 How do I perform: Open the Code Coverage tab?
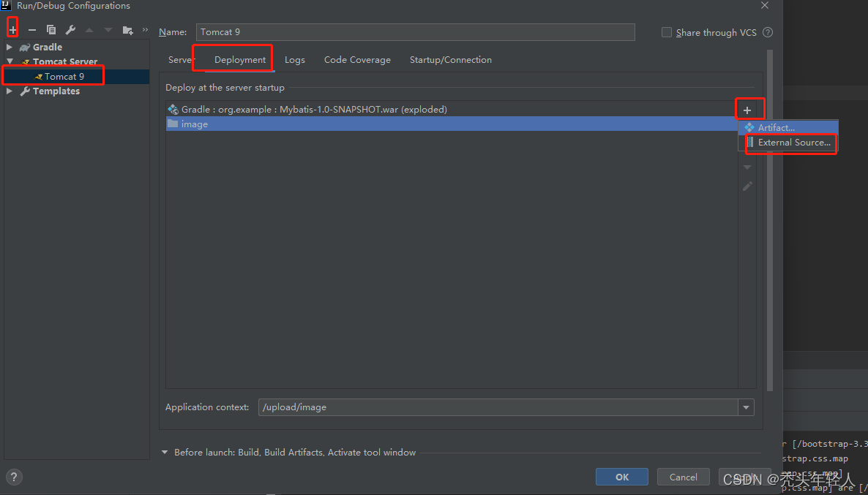click(357, 60)
